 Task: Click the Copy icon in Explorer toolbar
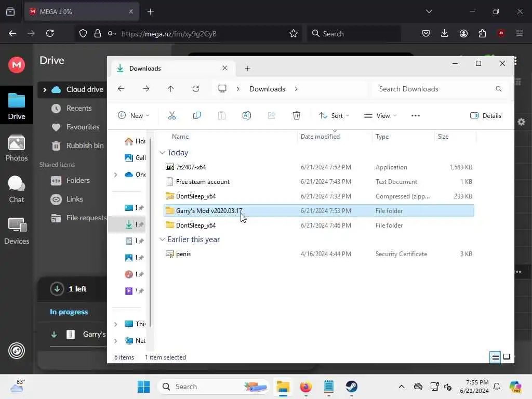(197, 116)
